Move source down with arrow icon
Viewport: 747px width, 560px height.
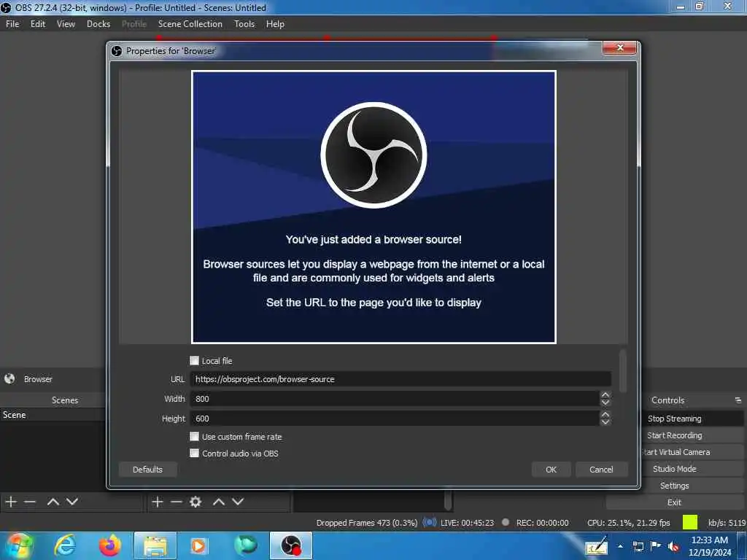[x=238, y=502]
